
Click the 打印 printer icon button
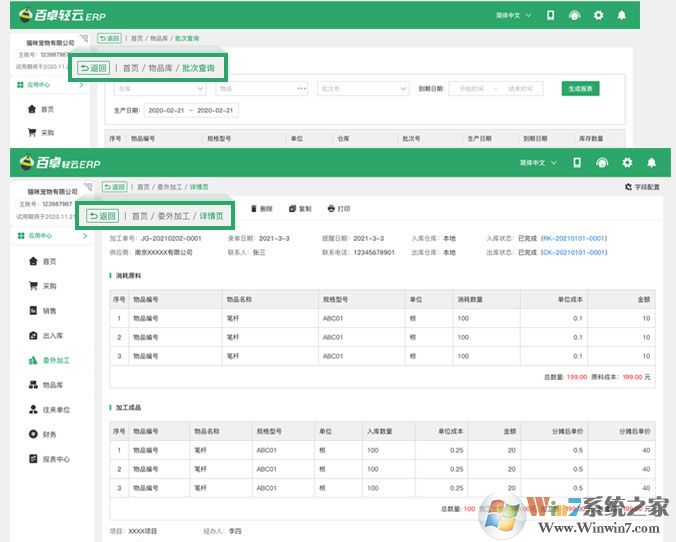click(x=338, y=209)
